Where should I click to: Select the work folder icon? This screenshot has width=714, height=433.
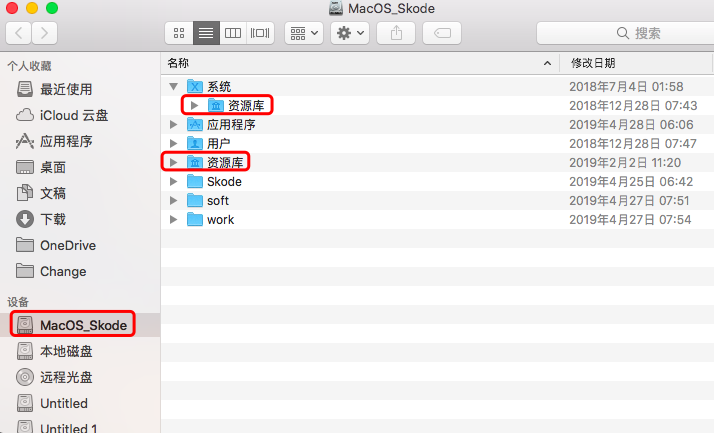tap(195, 219)
